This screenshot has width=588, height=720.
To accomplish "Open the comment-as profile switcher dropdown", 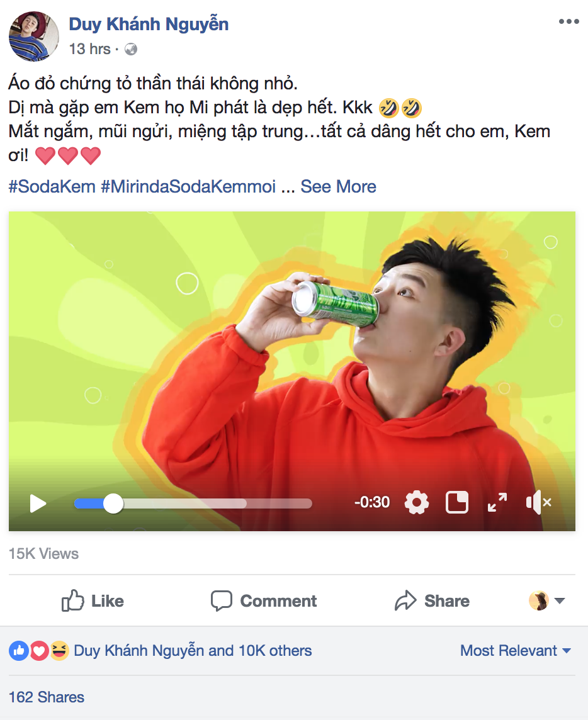I will pyautogui.click(x=546, y=601).
